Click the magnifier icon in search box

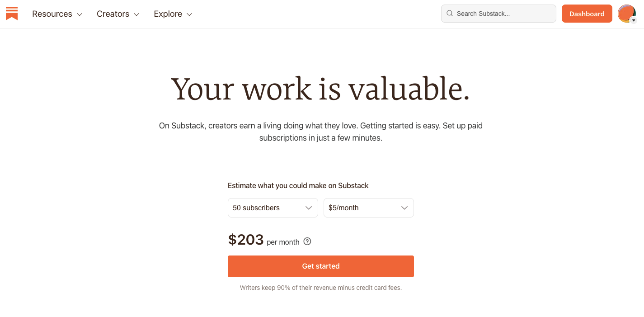[450, 14]
